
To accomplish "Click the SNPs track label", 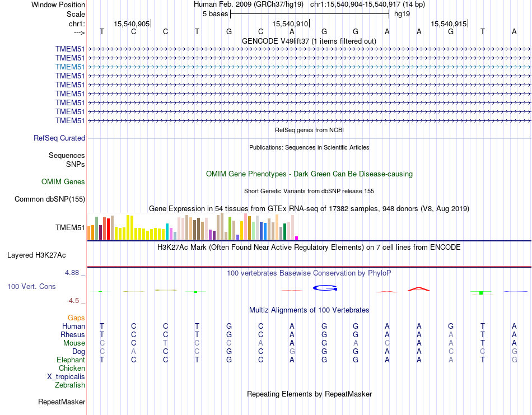I will coord(76,164).
